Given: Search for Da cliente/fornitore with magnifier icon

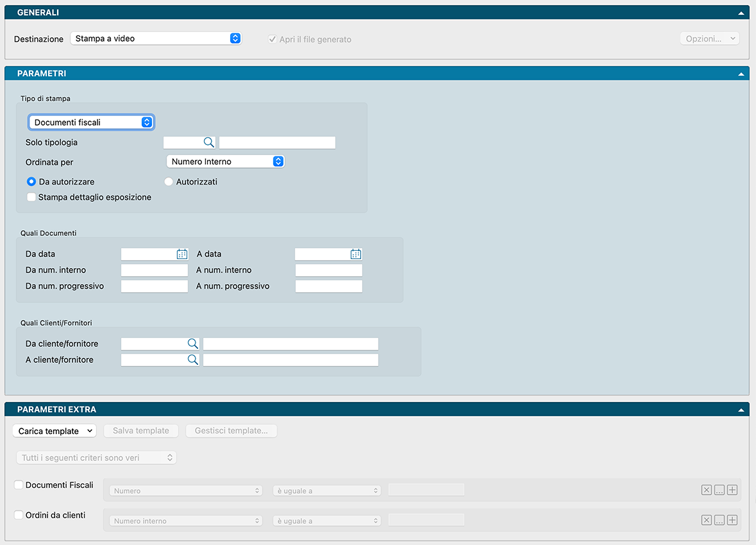Looking at the screenshot, I should [x=192, y=344].
